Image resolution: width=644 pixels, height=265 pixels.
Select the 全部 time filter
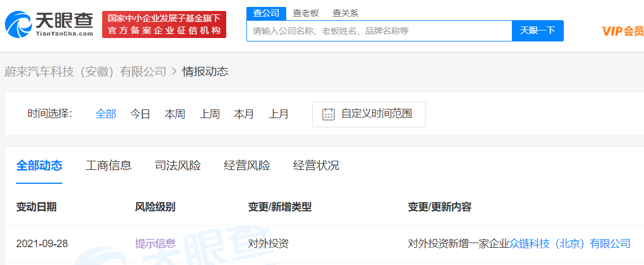106,114
